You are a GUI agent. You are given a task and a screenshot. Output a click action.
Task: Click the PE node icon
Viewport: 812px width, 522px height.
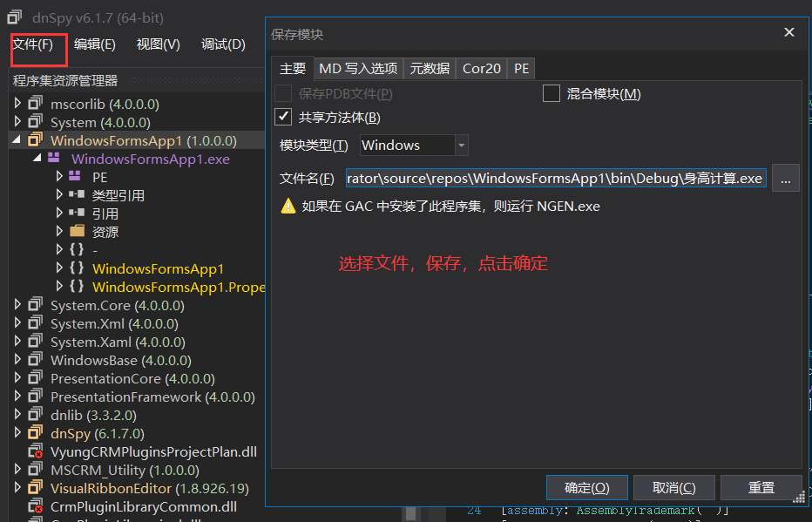pos(76,177)
